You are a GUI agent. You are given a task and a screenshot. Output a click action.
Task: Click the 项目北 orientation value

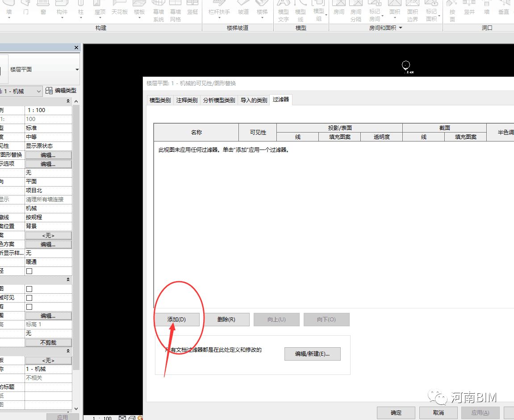click(49, 190)
